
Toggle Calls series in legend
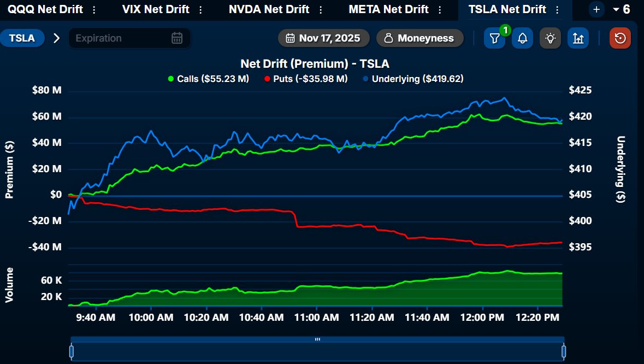[x=209, y=79]
